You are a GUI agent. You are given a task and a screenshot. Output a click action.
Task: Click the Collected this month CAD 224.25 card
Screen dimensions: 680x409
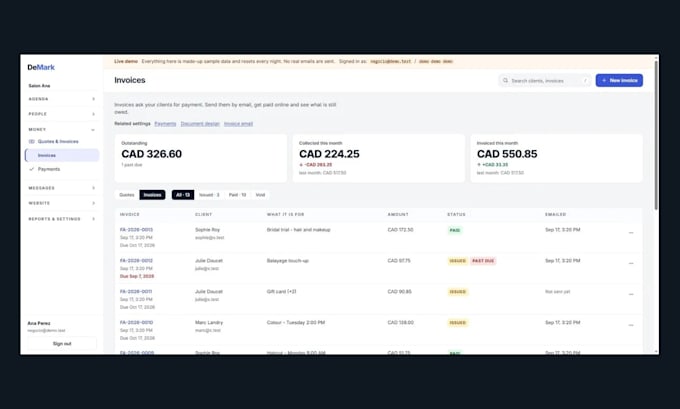379,158
